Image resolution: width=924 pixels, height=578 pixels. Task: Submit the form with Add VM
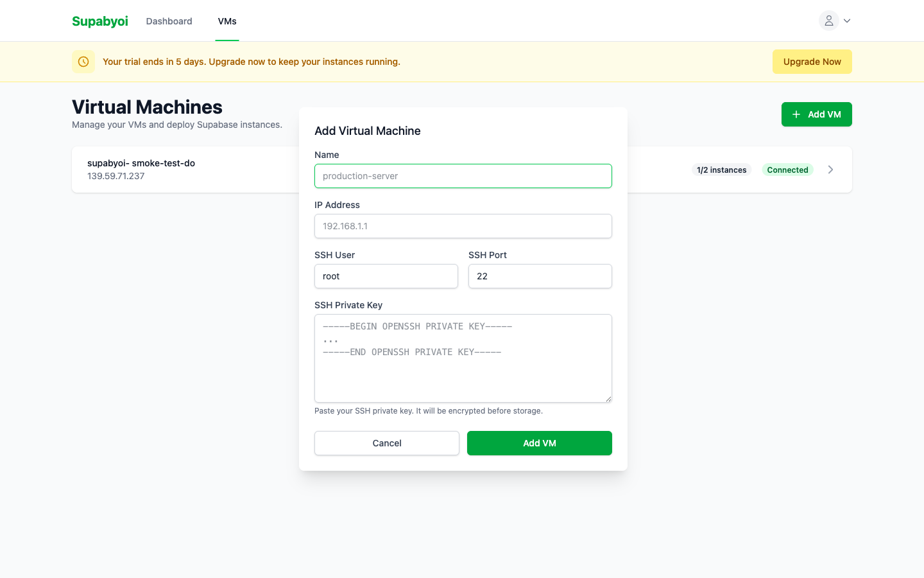coord(539,443)
